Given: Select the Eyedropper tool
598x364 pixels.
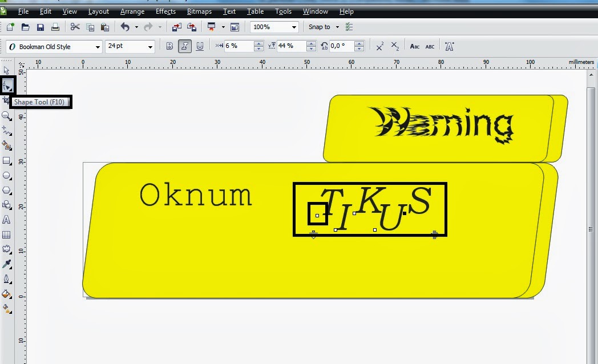Looking at the screenshot, I should click(6, 264).
